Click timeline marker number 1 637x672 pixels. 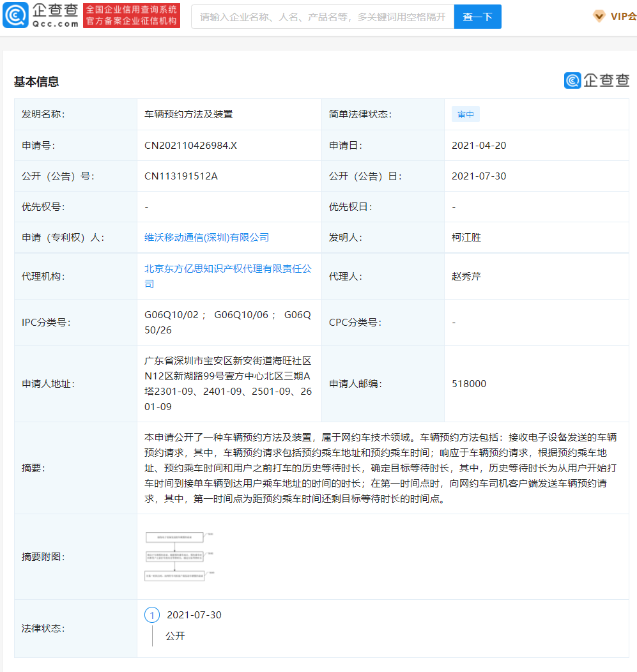click(152, 615)
